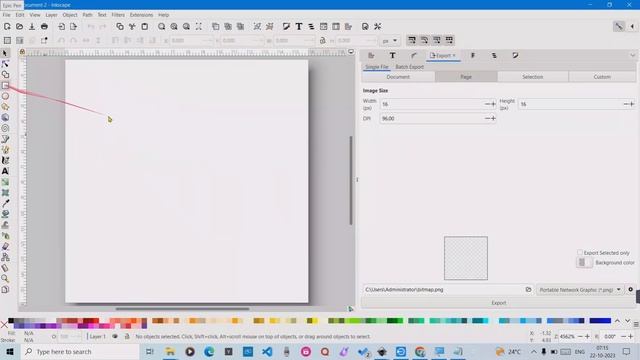Select the Document export area tab
Screen dimensions: 640x360
(x=398, y=77)
